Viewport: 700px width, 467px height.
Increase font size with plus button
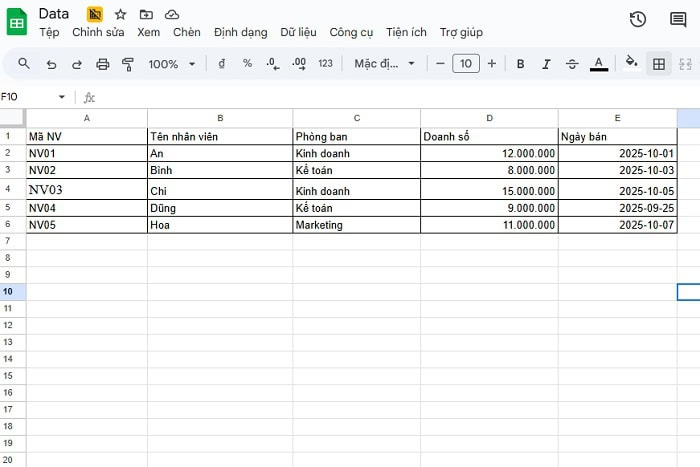point(492,64)
